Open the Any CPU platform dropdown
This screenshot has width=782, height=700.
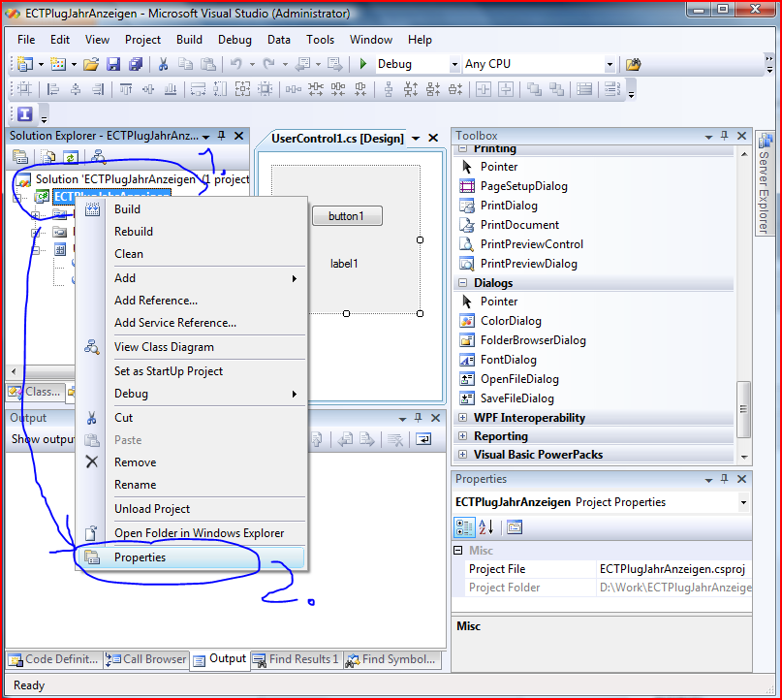[x=610, y=64]
